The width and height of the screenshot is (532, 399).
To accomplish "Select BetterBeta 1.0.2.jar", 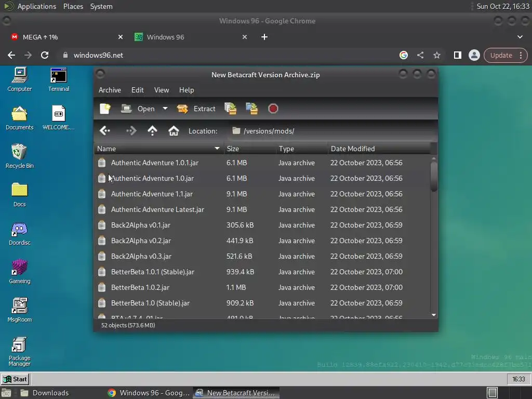I will pos(262,288).
